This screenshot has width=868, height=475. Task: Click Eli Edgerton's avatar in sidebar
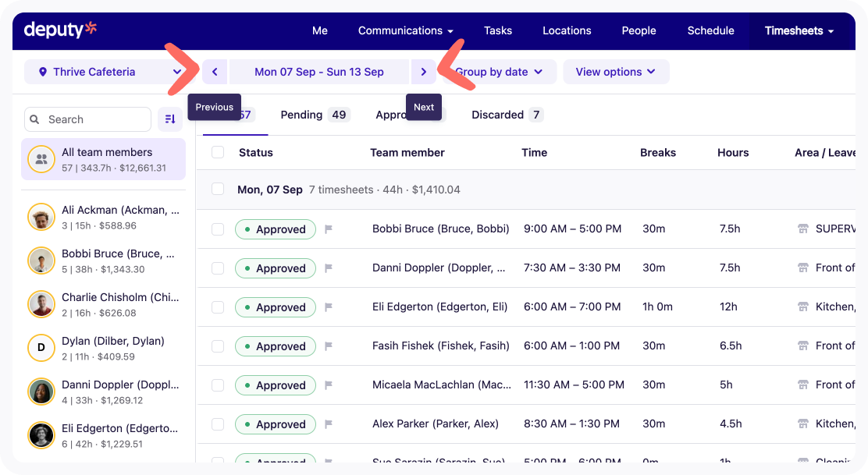(41, 435)
